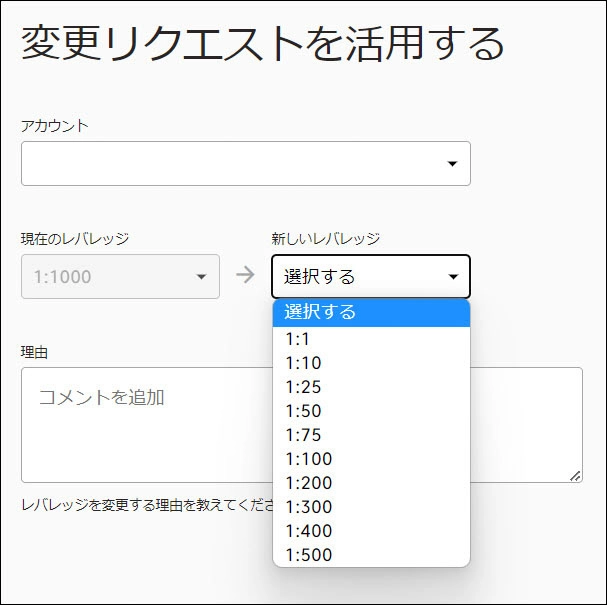The width and height of the screenshot is (607, 605).
Task: Click the 新しいレバレッジ dropdown caret
Action: (453, 276)
